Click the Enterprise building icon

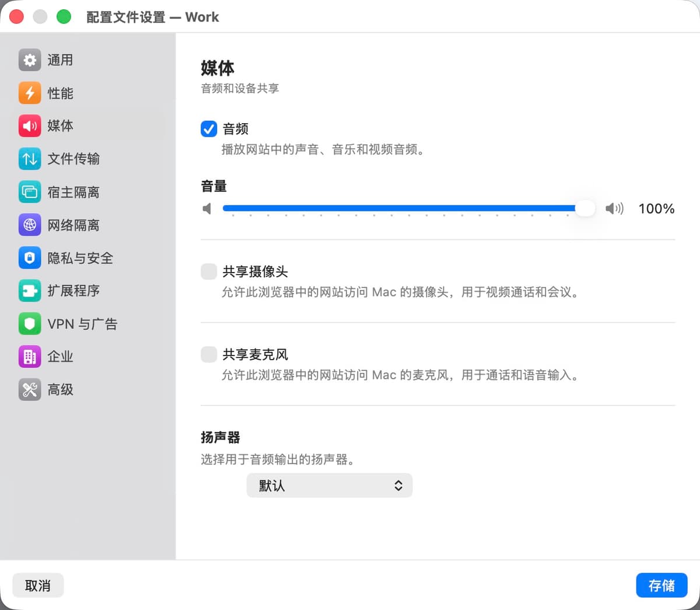coord(30,357)
